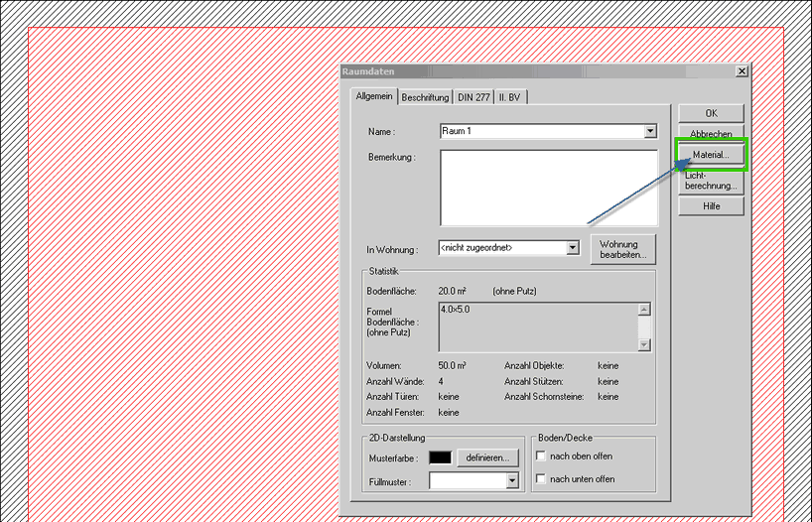Enable the nach oben offen checkbox

point(541,457)
